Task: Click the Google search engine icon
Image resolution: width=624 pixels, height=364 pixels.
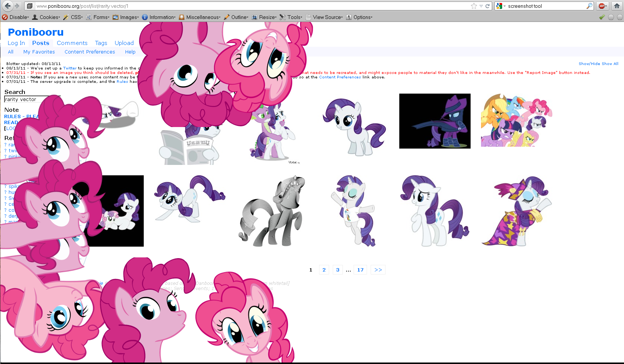Action: pos(499,6)
